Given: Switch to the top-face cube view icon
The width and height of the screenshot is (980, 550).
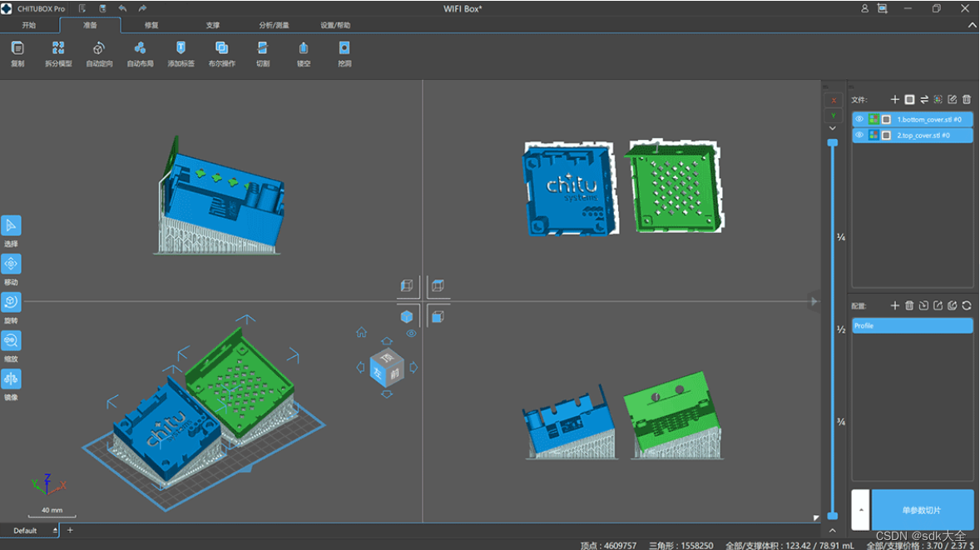Looking at the screenshot, I should pos(438,285).
